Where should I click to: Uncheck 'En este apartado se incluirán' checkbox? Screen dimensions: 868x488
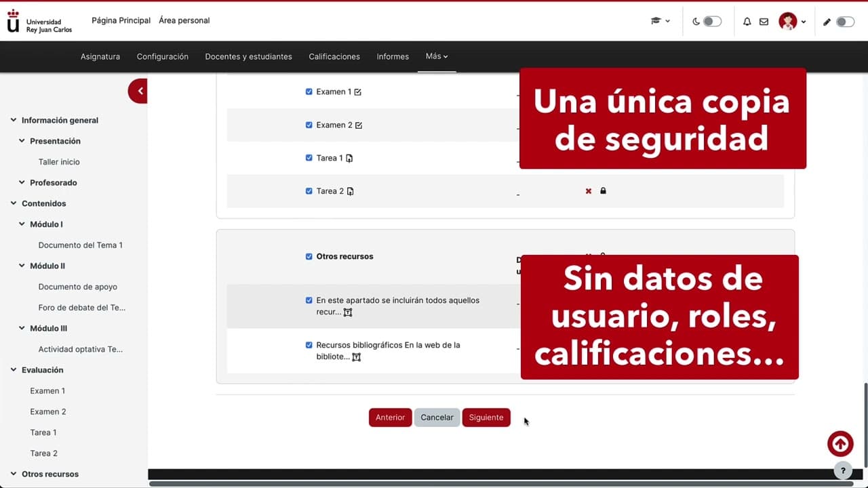tap(309, 300)
